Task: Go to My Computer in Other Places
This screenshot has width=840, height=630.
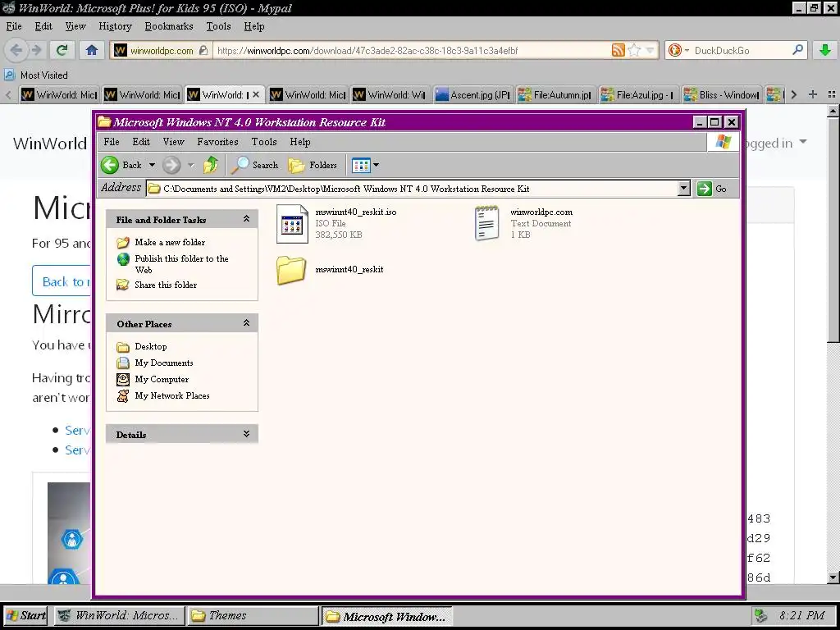Action: coord(162,379)
